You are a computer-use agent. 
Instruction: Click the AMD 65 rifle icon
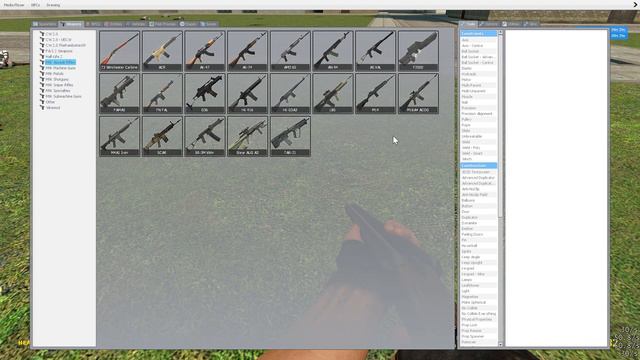pos(290,51)
